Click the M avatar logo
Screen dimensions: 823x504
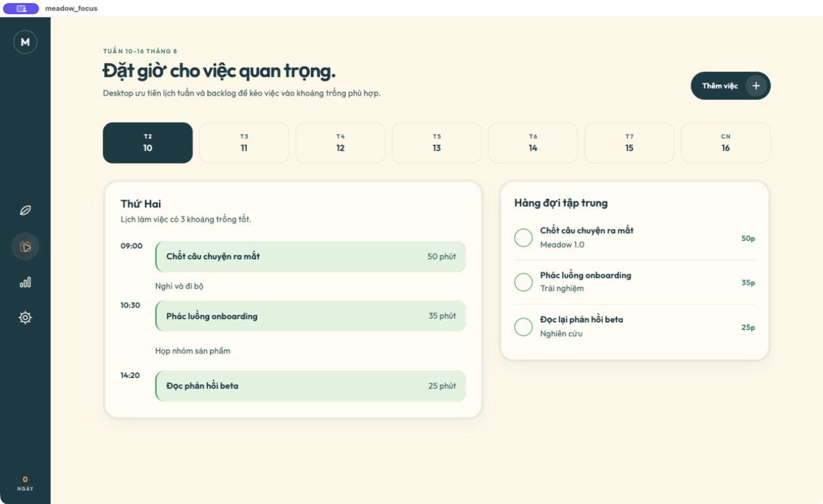(25, 42)
